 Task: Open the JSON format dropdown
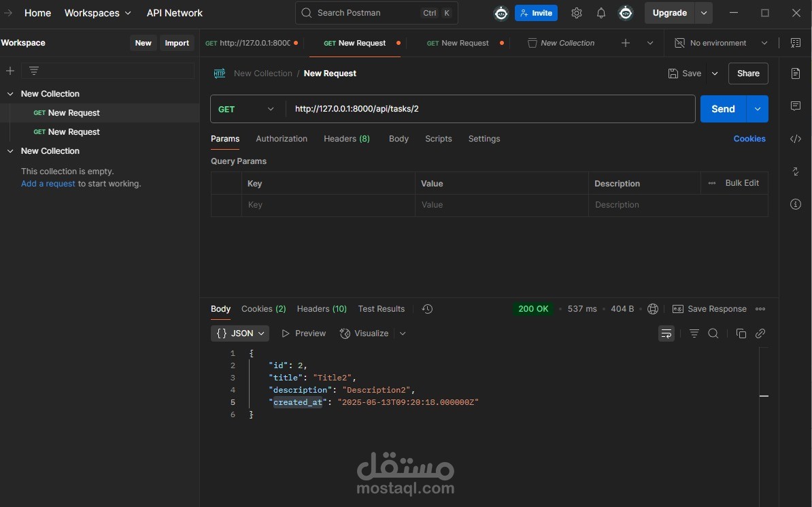[240, 333]
